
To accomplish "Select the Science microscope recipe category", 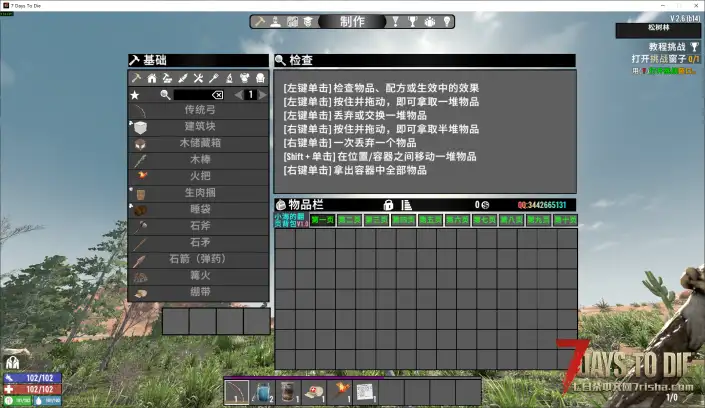I will click(229, 78).
